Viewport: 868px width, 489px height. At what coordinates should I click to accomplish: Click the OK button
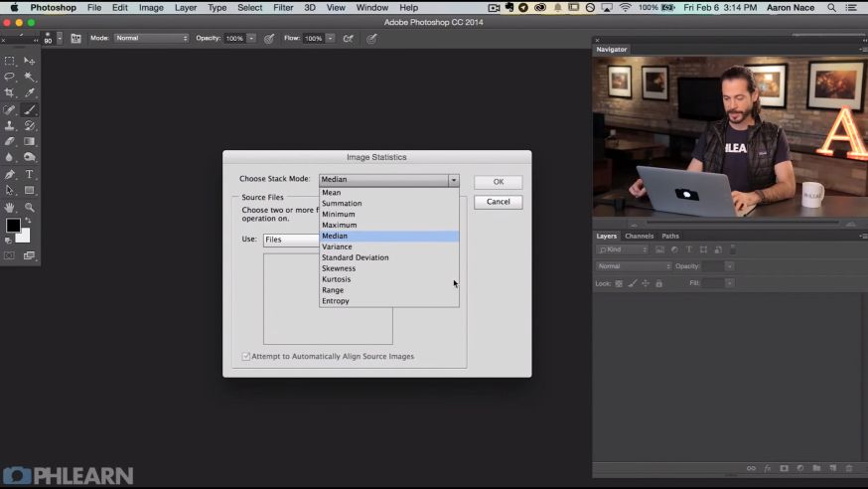coord(498,182)
